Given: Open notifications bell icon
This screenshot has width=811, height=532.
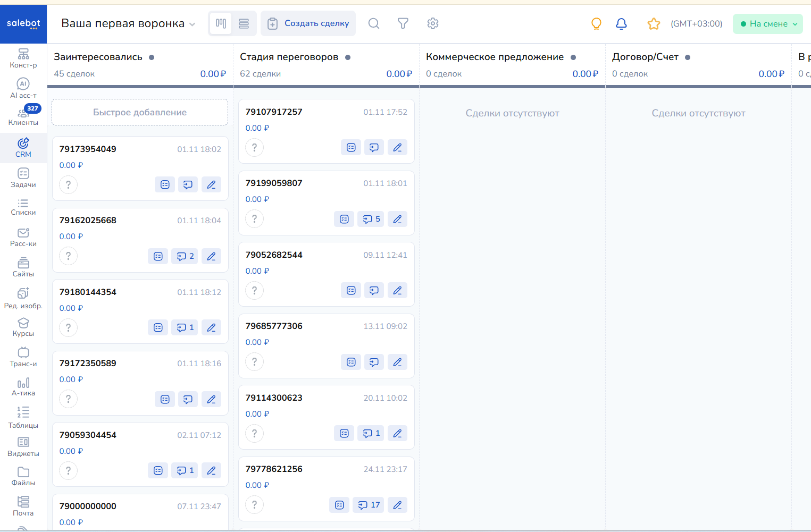Looking at the screenshot, I should [x=621, y=23].
